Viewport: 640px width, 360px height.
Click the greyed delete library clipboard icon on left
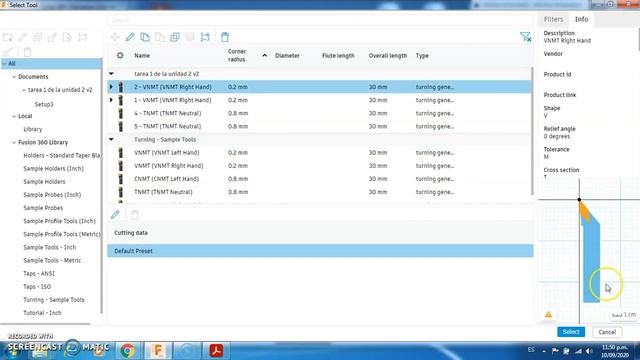pos(27,52)
